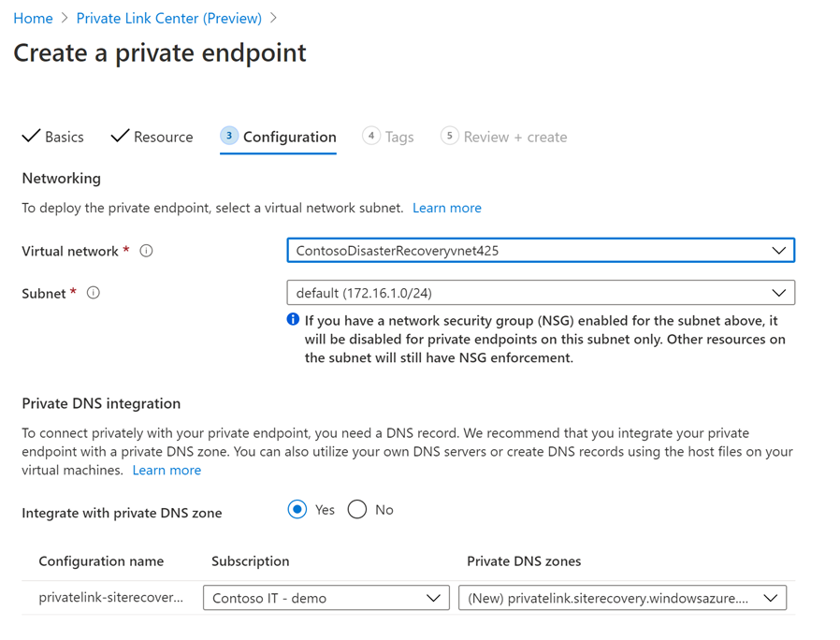Select No for integrate with private DNS zone

click(x=356, y=509)
